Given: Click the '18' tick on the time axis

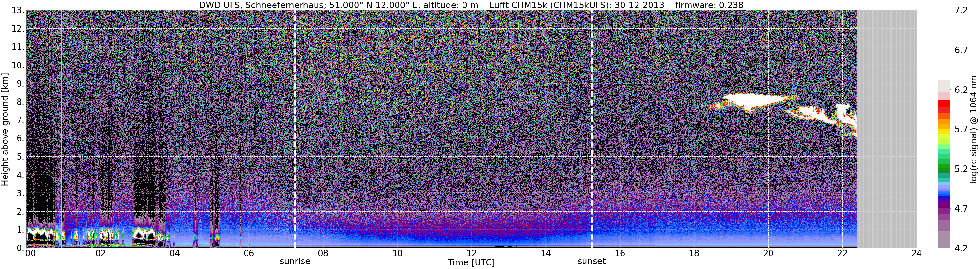Looking at the screenshot, I should click(694, 253).
